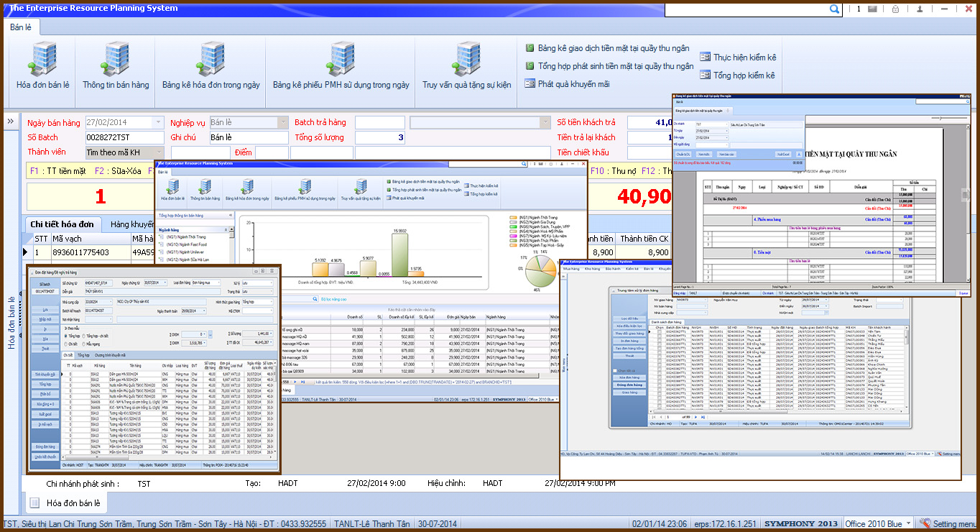Click Giao hàng button in order center
The height and width of the screenshot is (532, 980).
tap(629, 393)
